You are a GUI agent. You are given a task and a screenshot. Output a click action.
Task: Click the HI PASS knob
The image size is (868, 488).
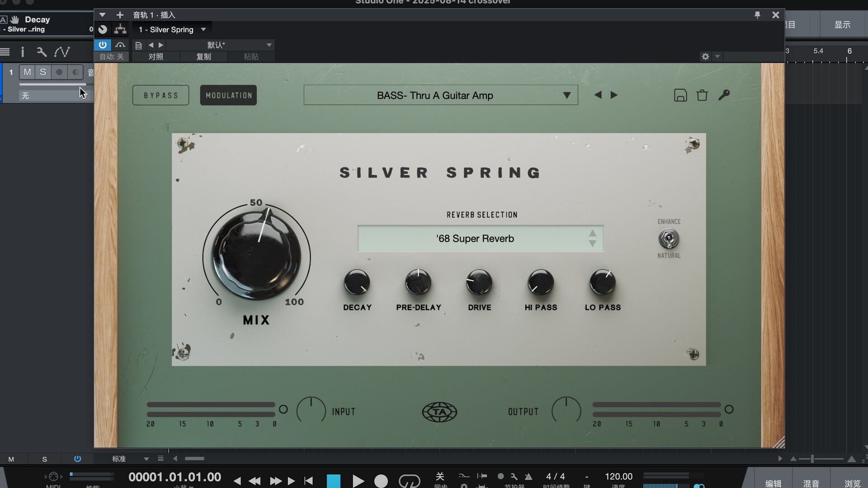541,282
